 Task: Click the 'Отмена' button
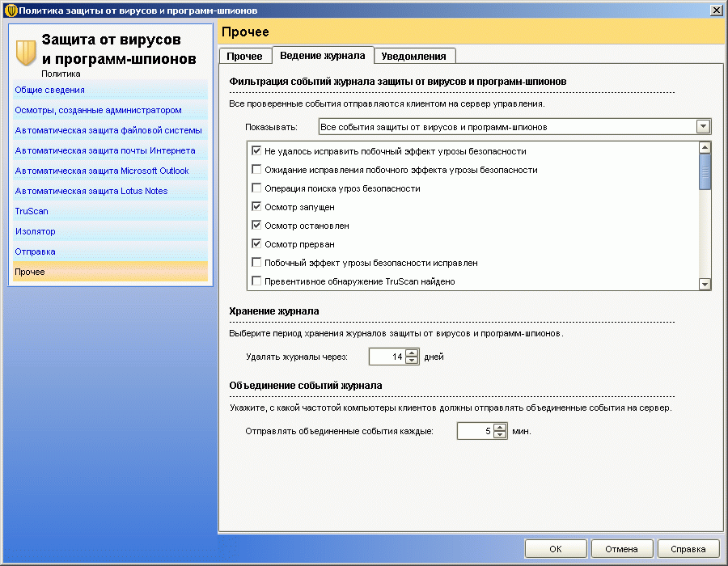(622, 549)
